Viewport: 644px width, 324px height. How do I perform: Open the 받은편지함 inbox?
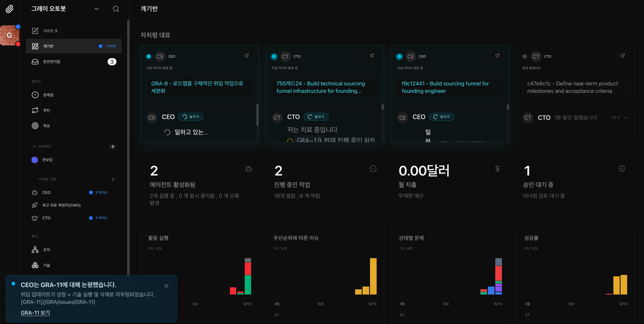coord(74,61)
